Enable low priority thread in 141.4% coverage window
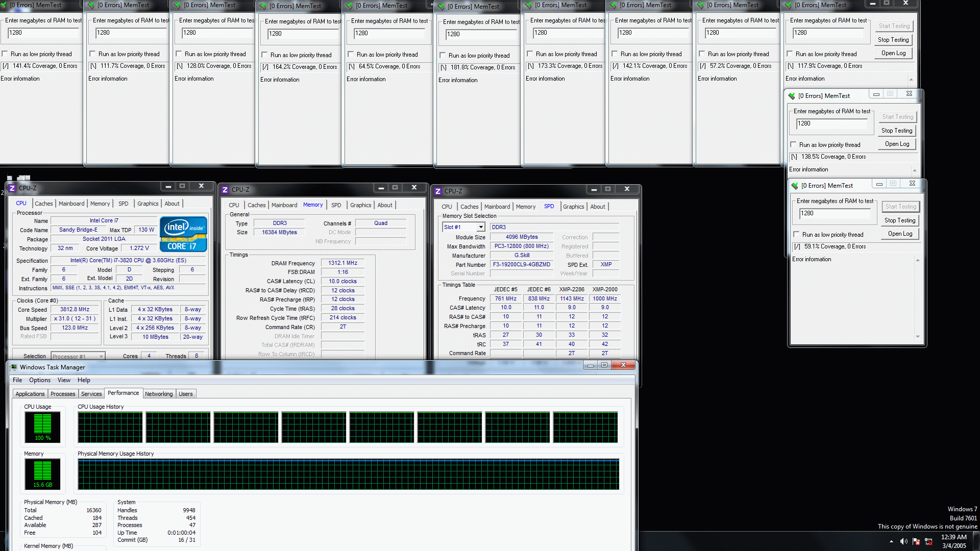This screenshot has width=980, height=551. click(5, 54)
